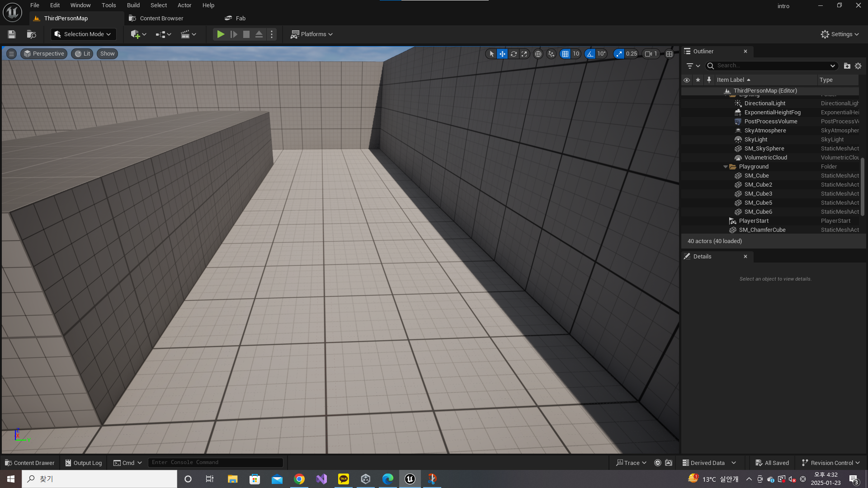Open the Platforms dropdown
This screenshot has width=868, height=488.
tap(311, 34)
